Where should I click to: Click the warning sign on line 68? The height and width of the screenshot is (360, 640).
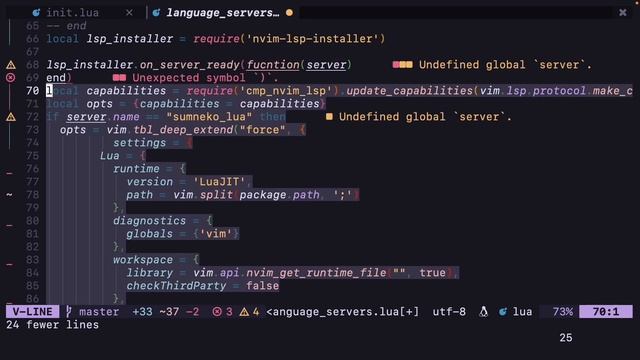[11, 64]
